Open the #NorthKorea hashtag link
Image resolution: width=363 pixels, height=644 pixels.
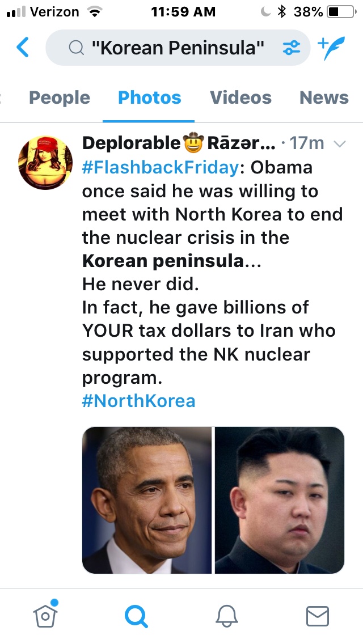coord(139,401)
